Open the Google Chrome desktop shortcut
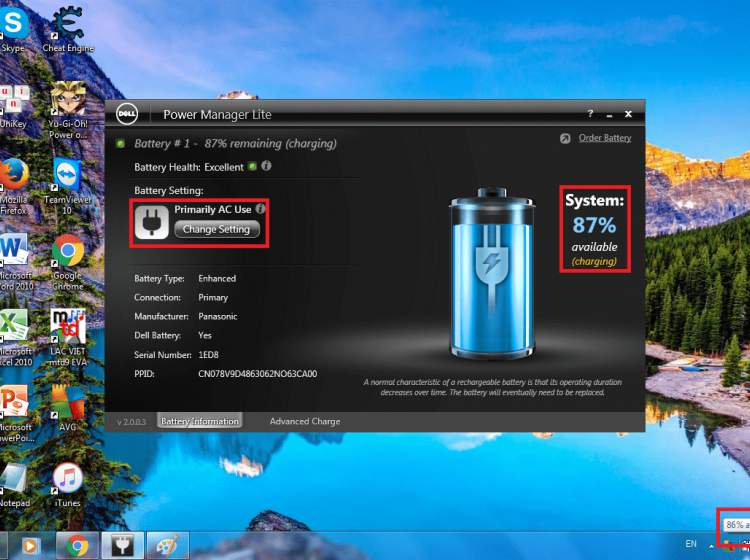The height and width of the screenshot is (560, 750). point(68,262)
